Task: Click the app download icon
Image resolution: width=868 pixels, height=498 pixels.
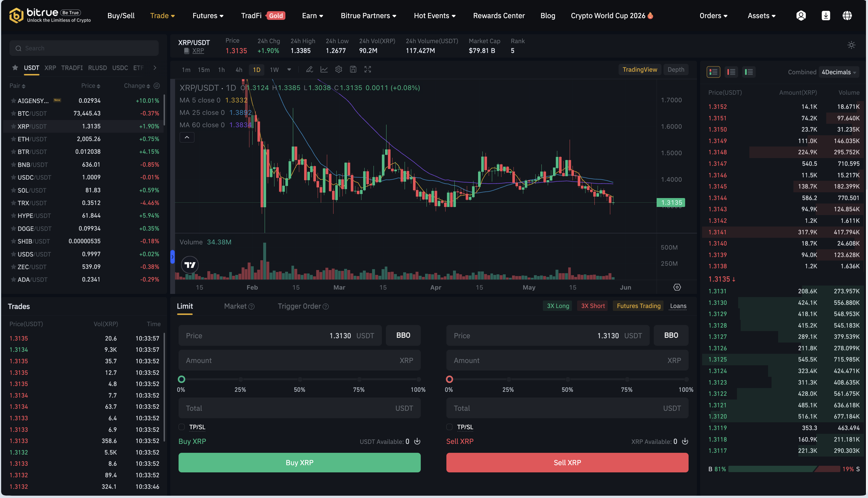Action: click(826, 16)
